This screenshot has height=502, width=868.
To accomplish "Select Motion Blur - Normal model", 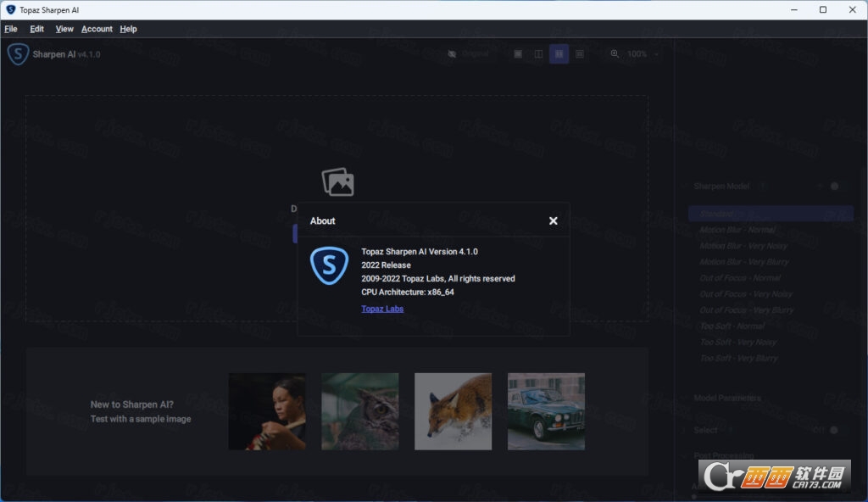I will (737, 230).
